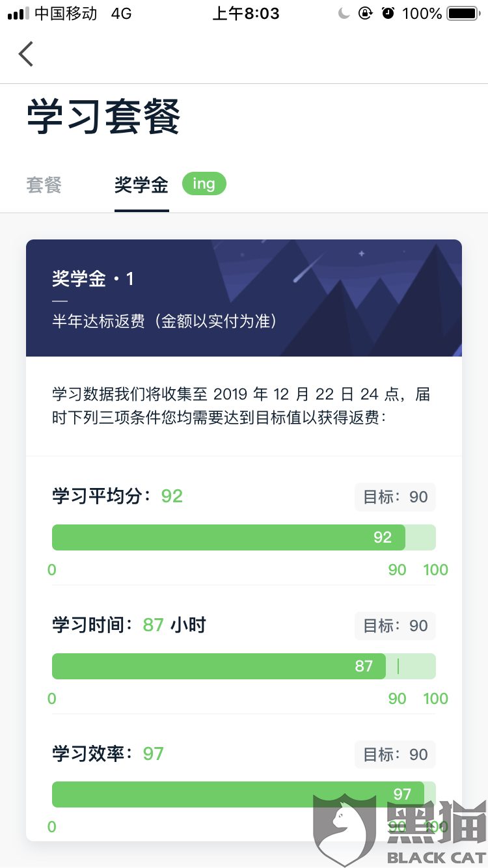Click the 学习时间 progress bar at 87
The width and height of the screenshot is (488, 868).
(x=244, y=666)
